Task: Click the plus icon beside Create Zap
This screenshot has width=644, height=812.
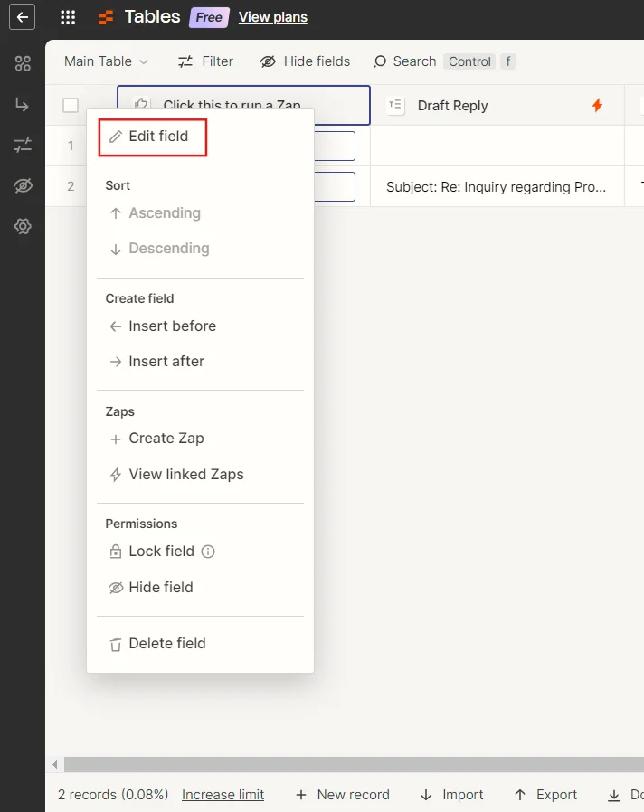Action: point(116,439)
